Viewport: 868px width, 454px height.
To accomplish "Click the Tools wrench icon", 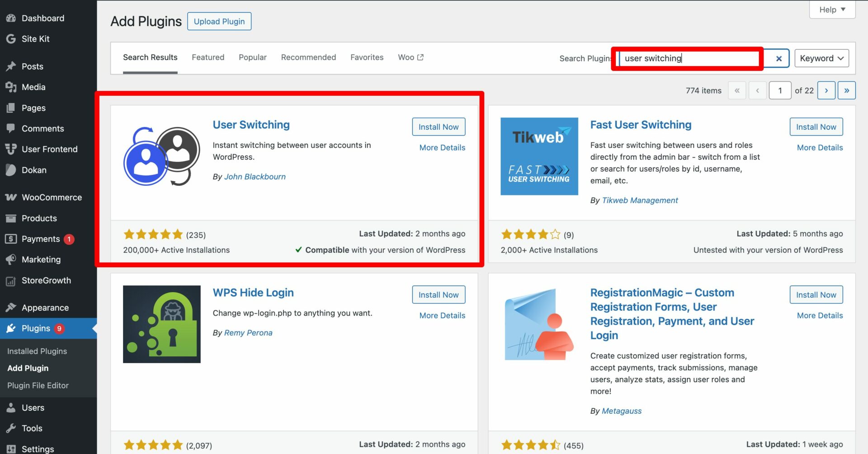I will (11, 428).
